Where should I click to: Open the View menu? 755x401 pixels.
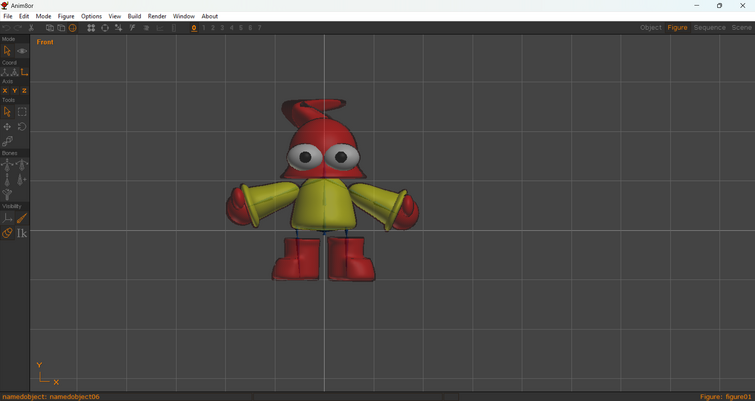(x=115, y=16)
